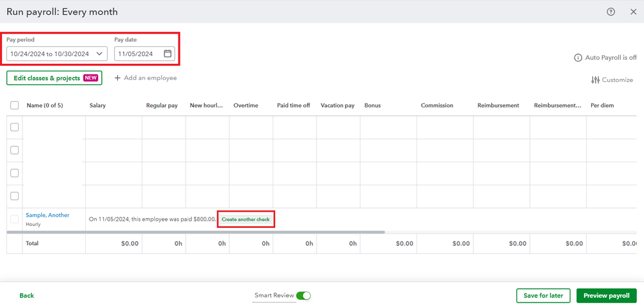Open the help question mark icon
The image size is (644, 307).
click(x=610, y=12)
